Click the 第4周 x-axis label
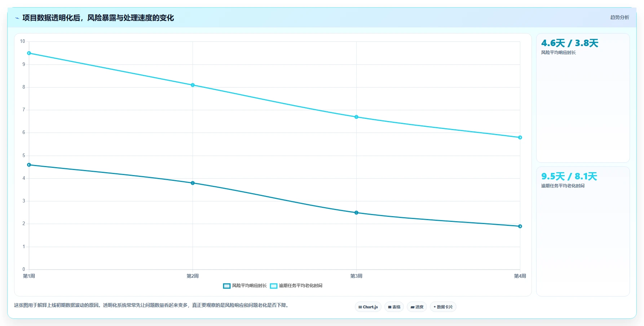 pyautogui.click(x=520, y=276)
